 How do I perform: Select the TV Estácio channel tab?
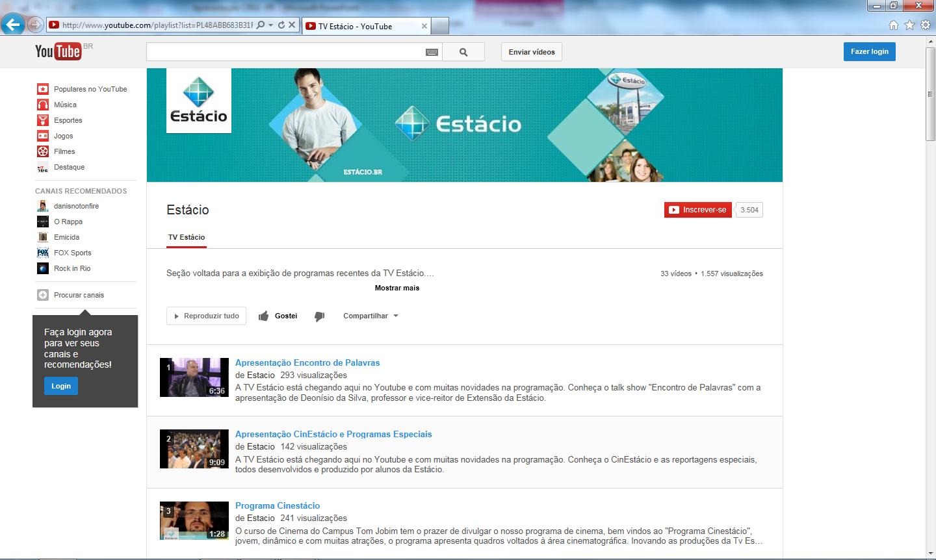tap(187, 237)
